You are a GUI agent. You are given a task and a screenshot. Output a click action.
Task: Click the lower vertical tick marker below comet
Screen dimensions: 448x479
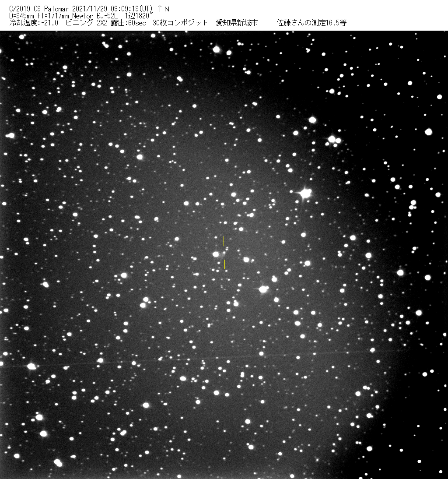point(224,264)
